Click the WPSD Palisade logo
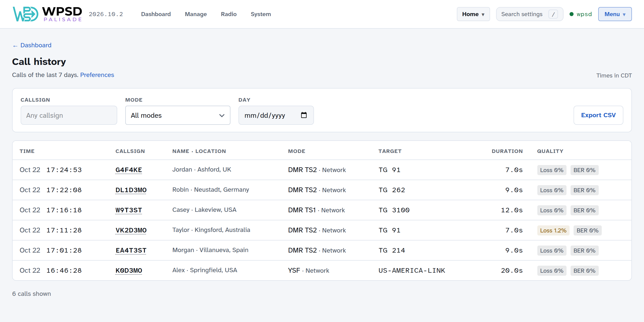Viewport: 644px width, 322px height. click(x=47, y=14)
